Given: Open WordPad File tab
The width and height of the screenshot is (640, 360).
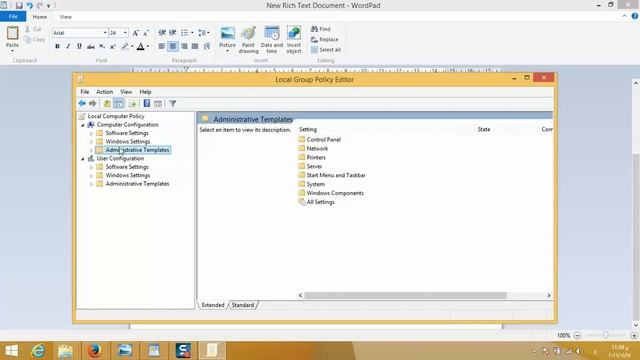Looking at the screenshot, I should 13,16.
